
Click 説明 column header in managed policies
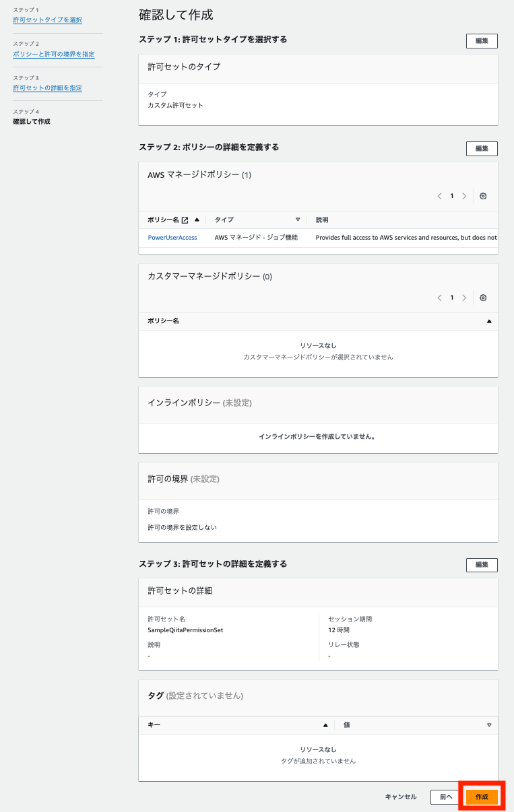322,219
